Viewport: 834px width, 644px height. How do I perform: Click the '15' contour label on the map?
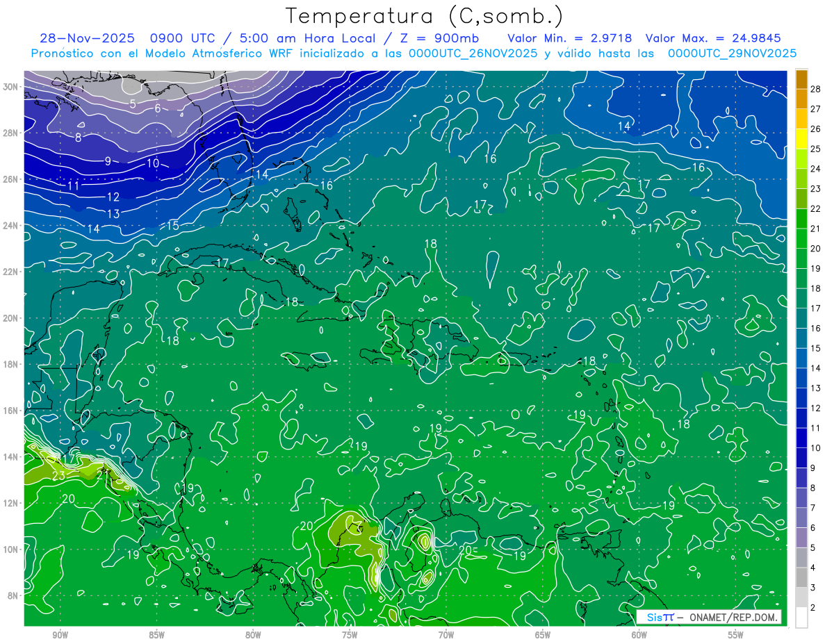pyautogui.click(x=173, y=225)
